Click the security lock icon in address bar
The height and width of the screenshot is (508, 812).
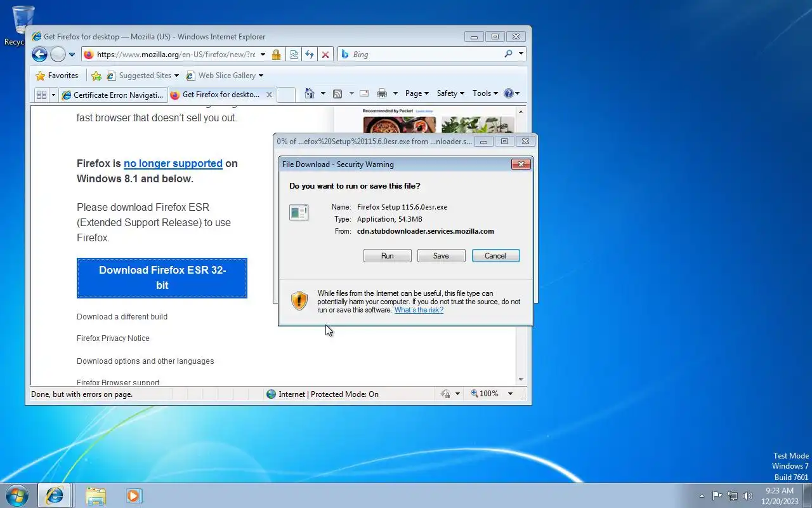point(276,55)
